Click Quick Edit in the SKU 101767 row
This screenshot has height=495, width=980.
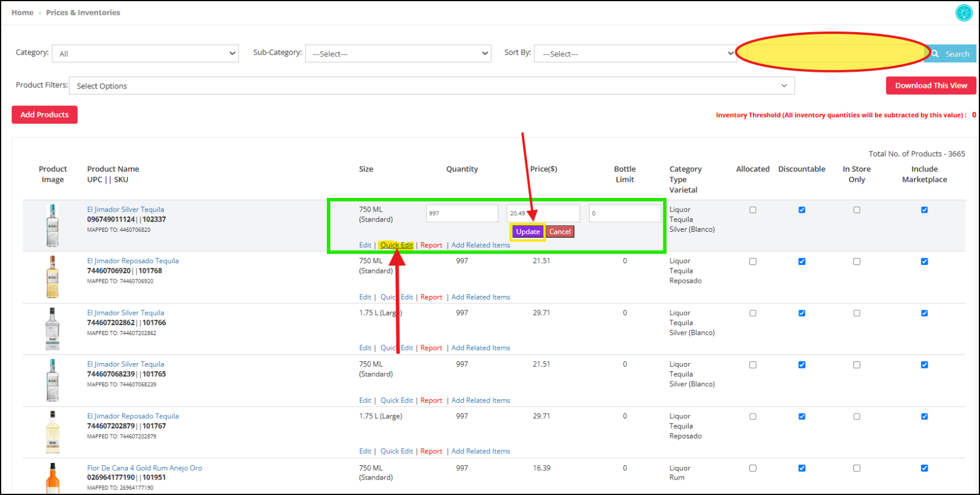pyautogui.click(x=396, y=451)
